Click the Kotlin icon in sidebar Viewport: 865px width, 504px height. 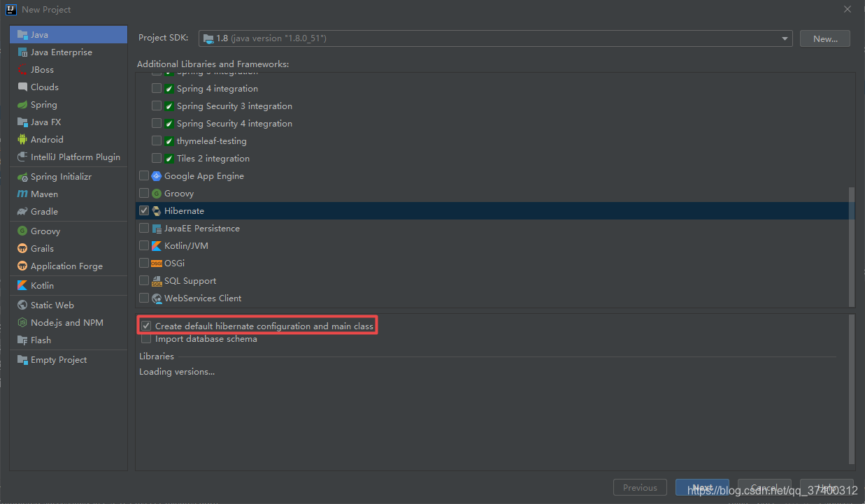(23, 285)
